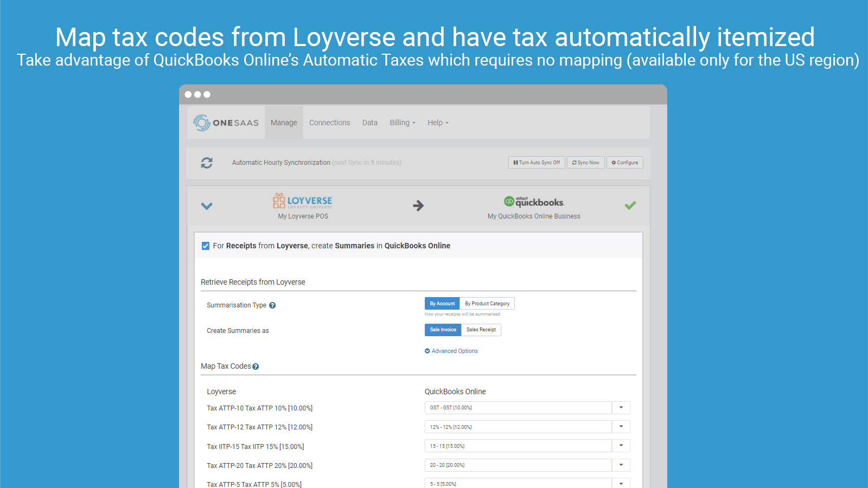Screen dimensions: 868x488
Task: Expand Advanced Options link
Action: point(451,351)
